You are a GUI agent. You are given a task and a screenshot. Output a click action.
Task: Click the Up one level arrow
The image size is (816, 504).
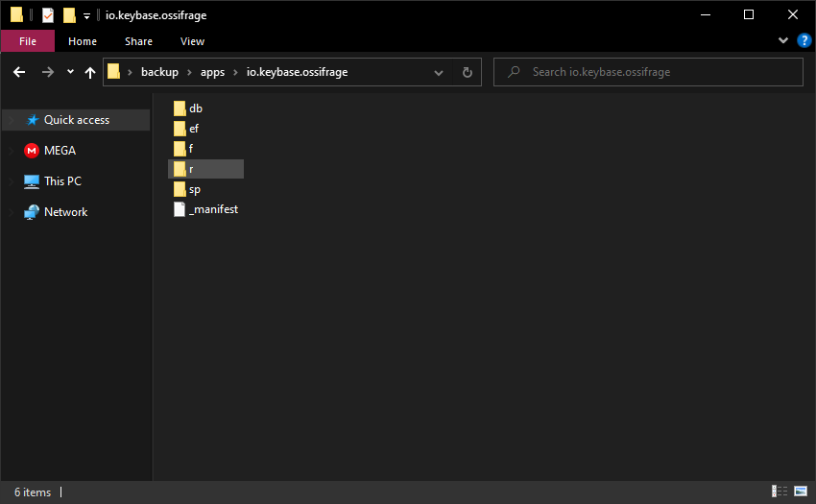[90, 73]
